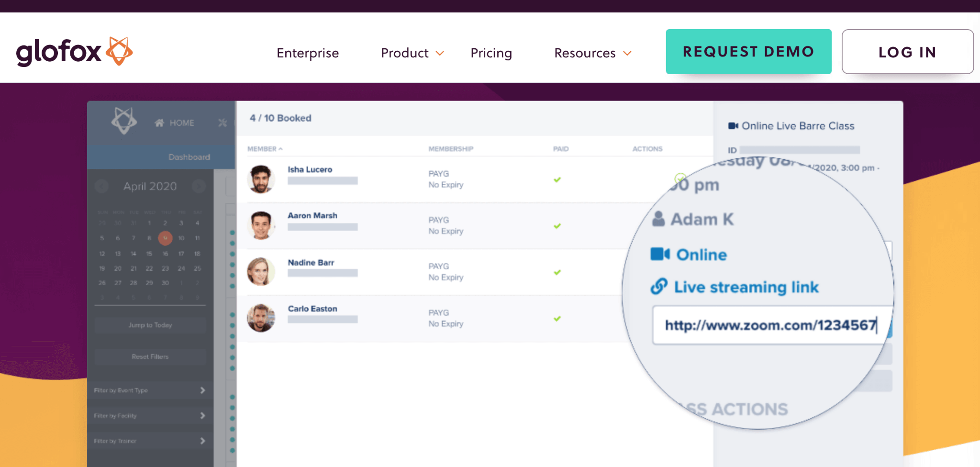This screenshot has height=467, width=980.
Task: Click the Request Demo button
Action: click(x=748, y=52)
